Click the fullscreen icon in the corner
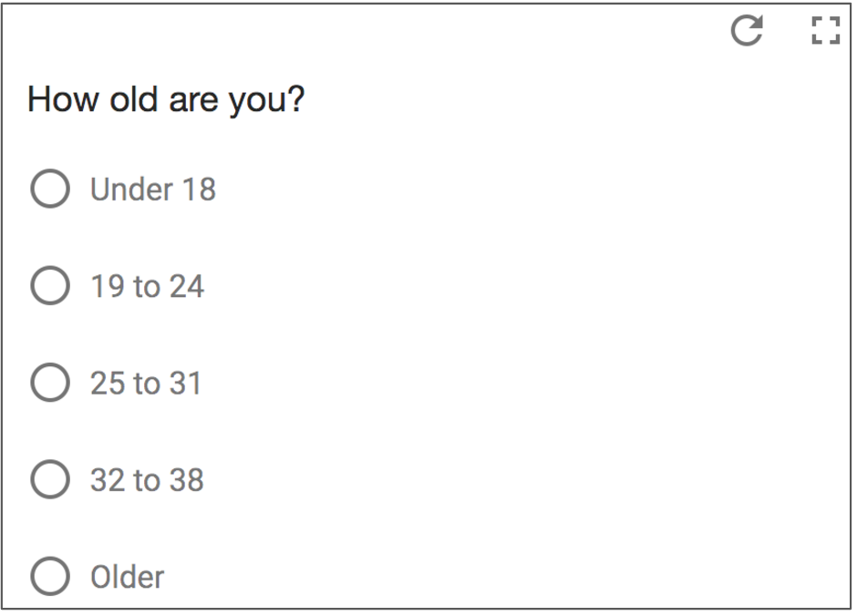This screenshot has height=616, width=857. click(x=824, y=33)
